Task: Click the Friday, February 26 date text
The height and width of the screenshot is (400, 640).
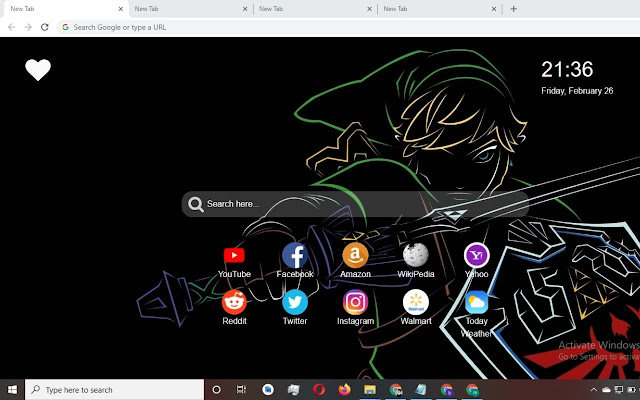Action: click(577, 91)
